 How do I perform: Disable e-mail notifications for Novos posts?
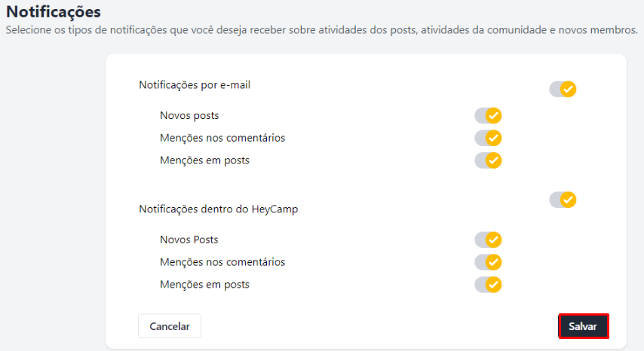(x=488, y=116)
